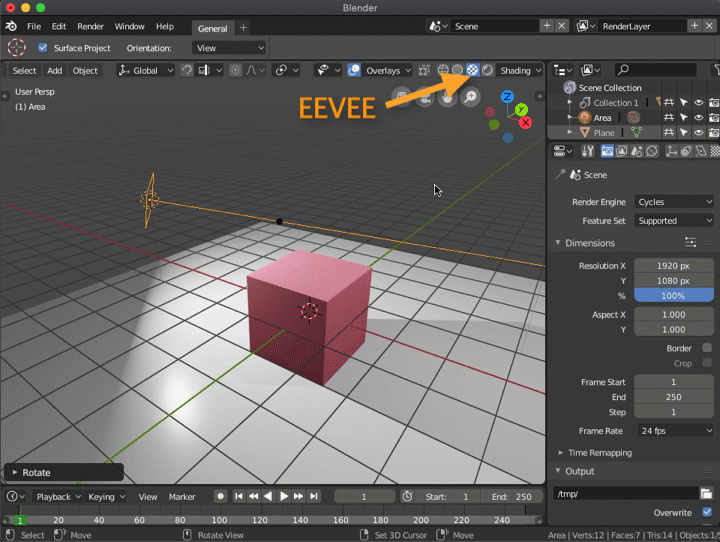This screenshot has width=720, height=542.
Task: Click the Blender logo menu
Action: pos(11,26)
